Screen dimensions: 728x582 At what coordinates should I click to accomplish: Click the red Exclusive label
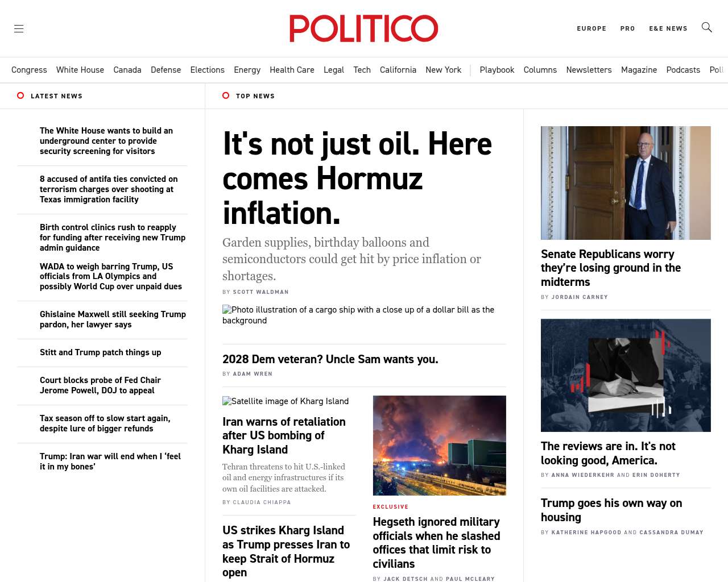click(x=391, y=507)
